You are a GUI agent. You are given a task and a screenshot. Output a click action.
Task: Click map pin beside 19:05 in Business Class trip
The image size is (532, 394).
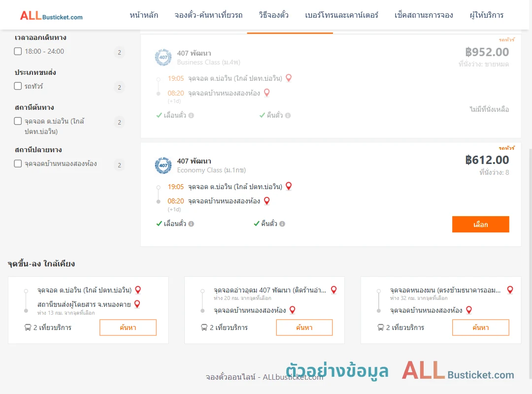tap(289, 78)
